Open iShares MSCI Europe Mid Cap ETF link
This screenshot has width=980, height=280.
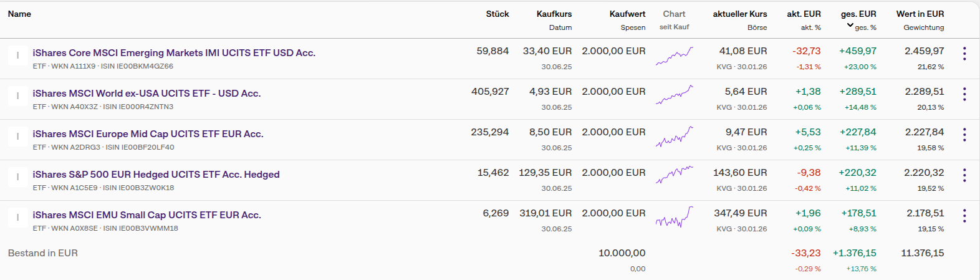pyautogui.click(x=148, y=134)
